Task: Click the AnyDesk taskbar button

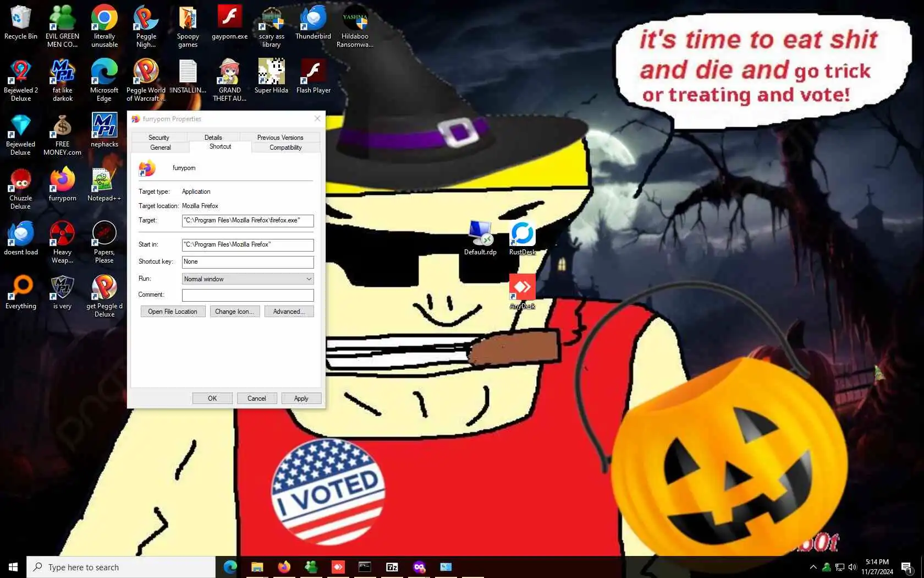Action: point(338,567)
